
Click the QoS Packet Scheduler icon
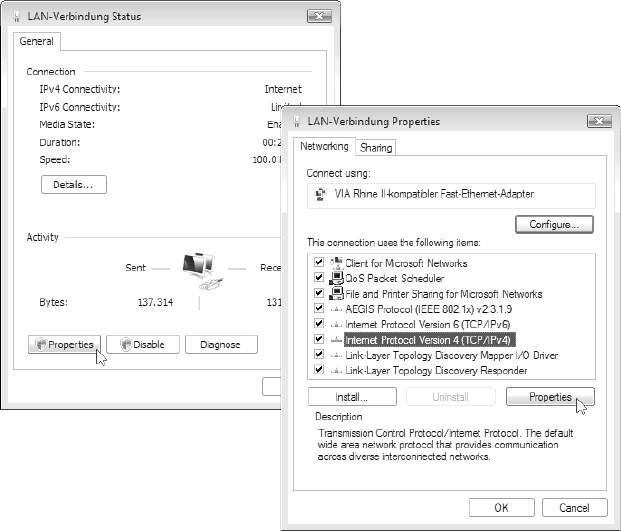(336, 278)
